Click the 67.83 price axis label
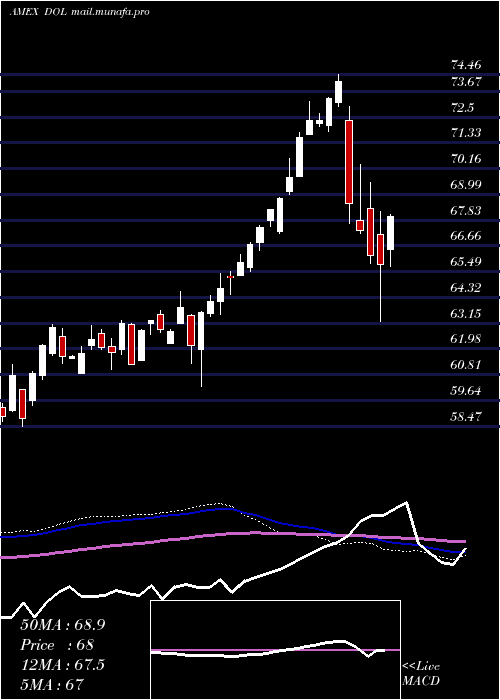This screenshot has width=500, height=700. (x=466, y=211)
